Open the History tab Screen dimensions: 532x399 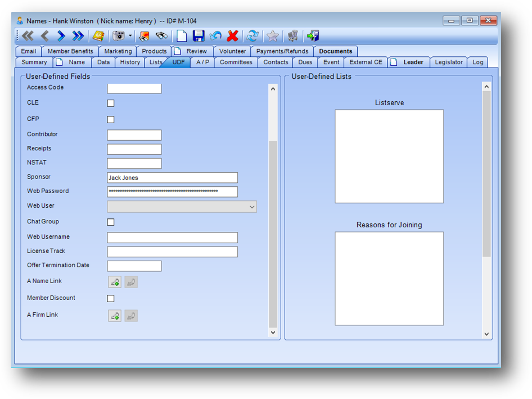130,62
